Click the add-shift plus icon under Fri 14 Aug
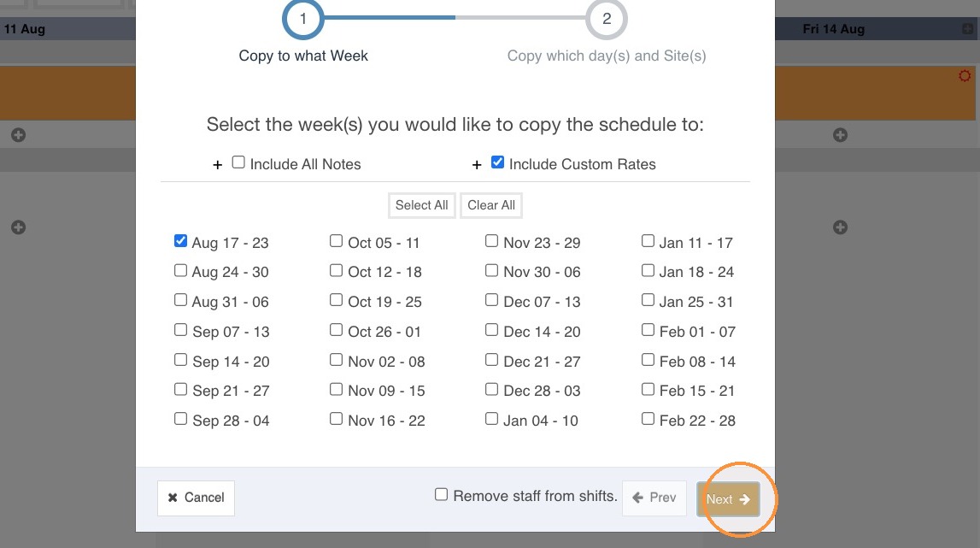980x548 pixels. point(840,135)
